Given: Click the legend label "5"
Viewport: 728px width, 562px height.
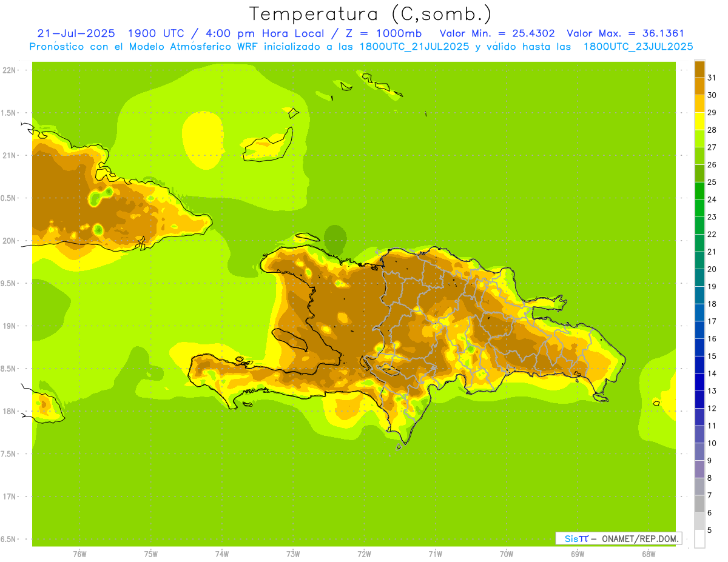Looking at the screenshot, I should (x=710, y=530).
